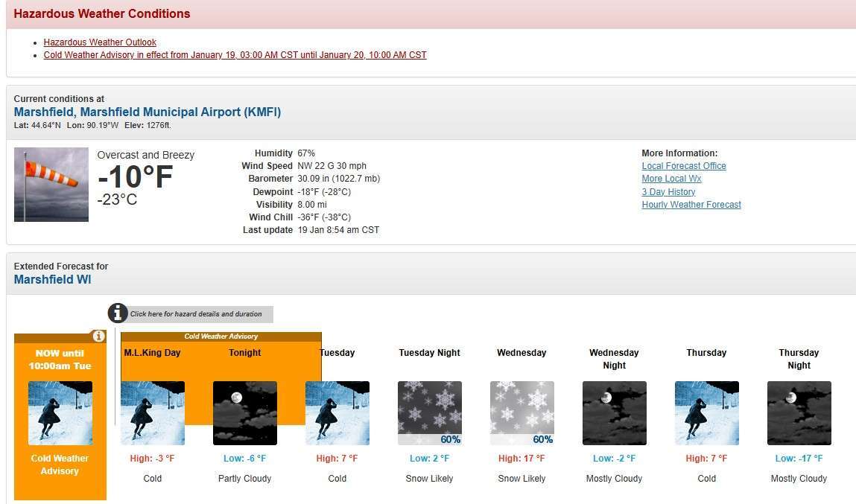This screenshot has height=504, width=856.
Task: Click the Tuesday cold forecast icon
Action: [337, 413]
